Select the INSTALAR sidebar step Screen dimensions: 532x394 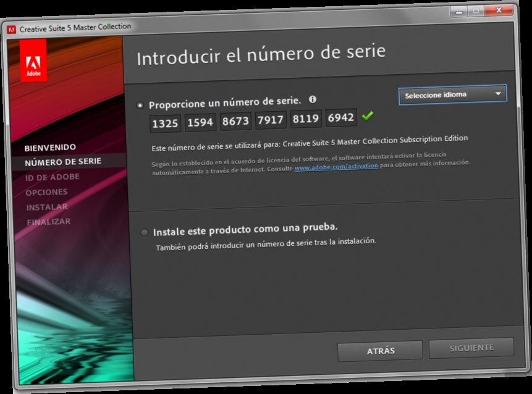[x=47, y=207]
